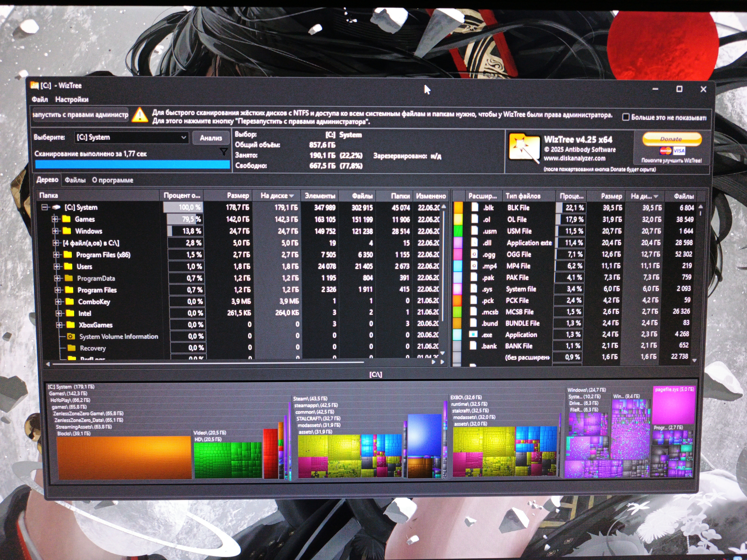Screen dimensions: 747x560
Task: Click the orange .blk color swatch
Action: [x=458, y=207]
